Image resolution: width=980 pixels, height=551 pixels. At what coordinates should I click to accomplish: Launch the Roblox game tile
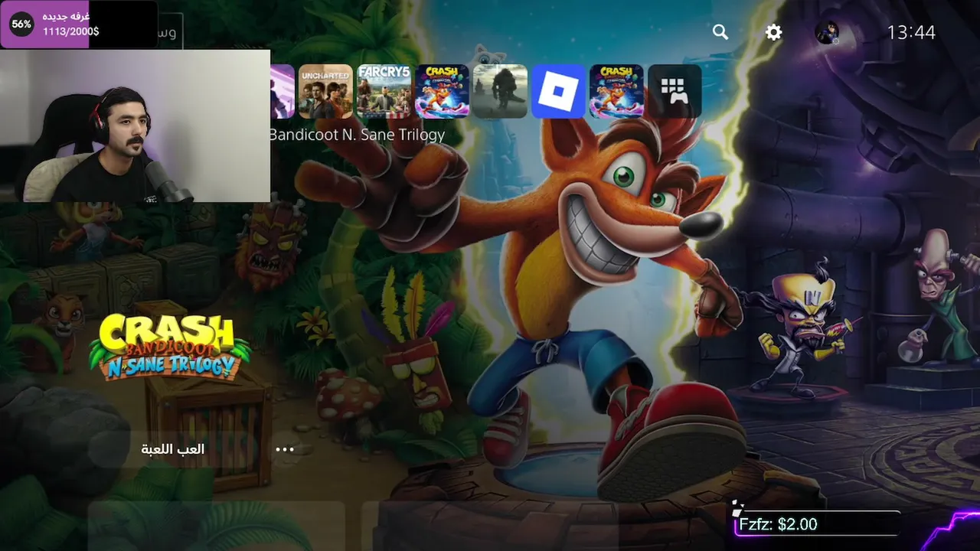pos(558,91)
